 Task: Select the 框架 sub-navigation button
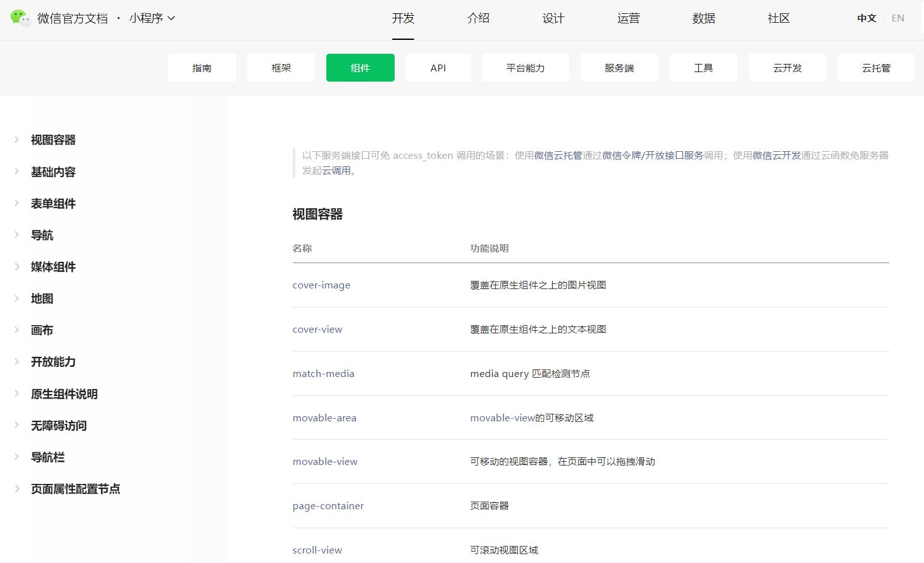tap(281, 68)
